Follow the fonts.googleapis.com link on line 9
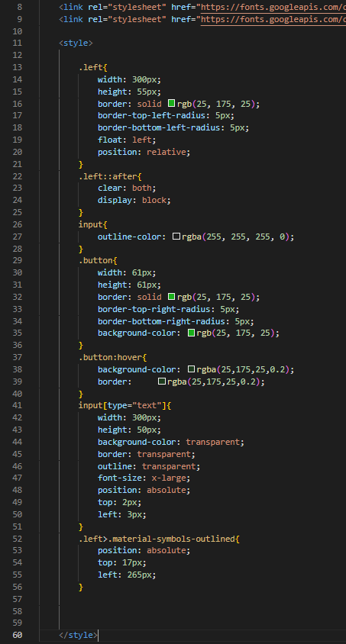346x644 pixels. (x=273, y=19)
